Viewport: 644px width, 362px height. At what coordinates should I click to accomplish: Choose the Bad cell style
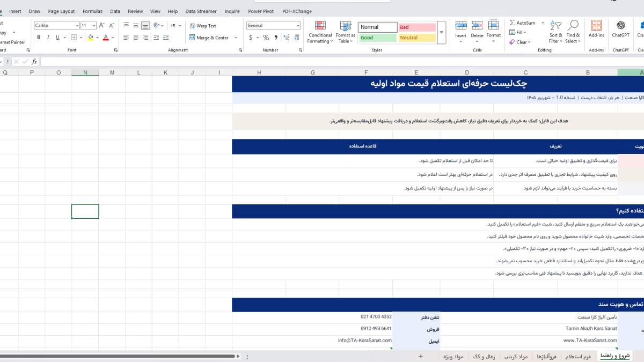417,27
